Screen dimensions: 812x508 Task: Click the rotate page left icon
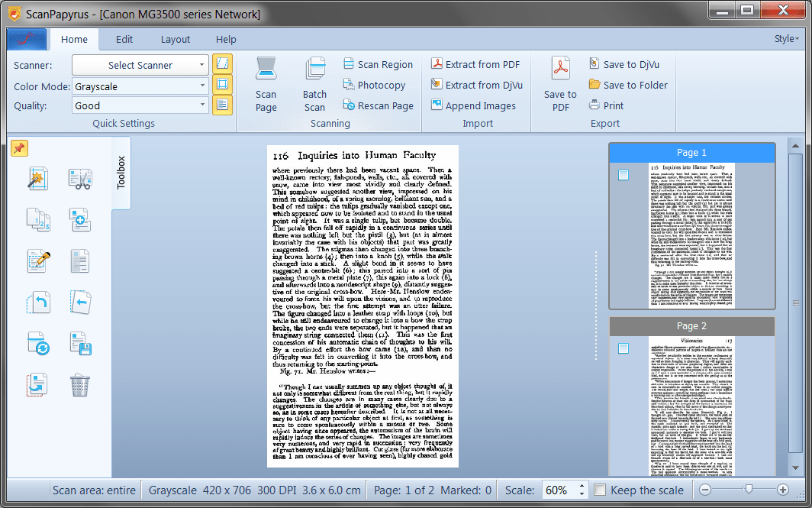(37, 302)
